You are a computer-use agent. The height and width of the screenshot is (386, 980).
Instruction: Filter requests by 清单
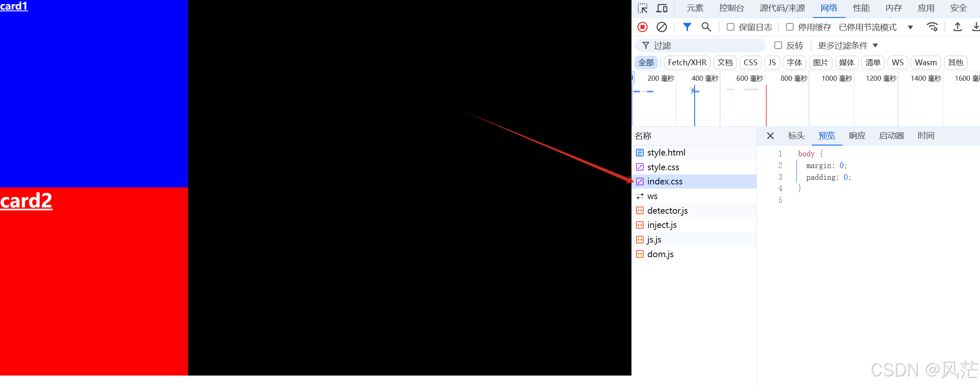tap(873, 62)
